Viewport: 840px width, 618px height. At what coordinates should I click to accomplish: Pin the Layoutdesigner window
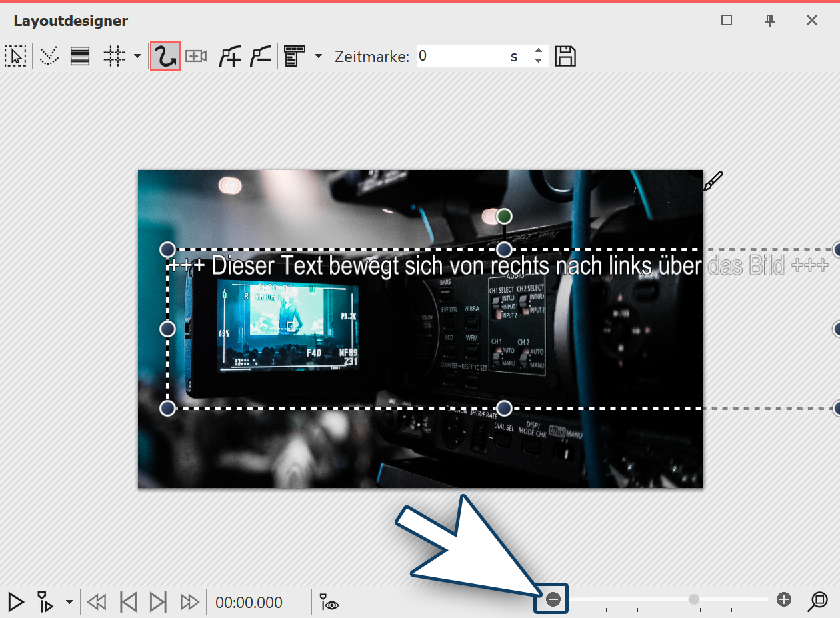tap(770, 21)
